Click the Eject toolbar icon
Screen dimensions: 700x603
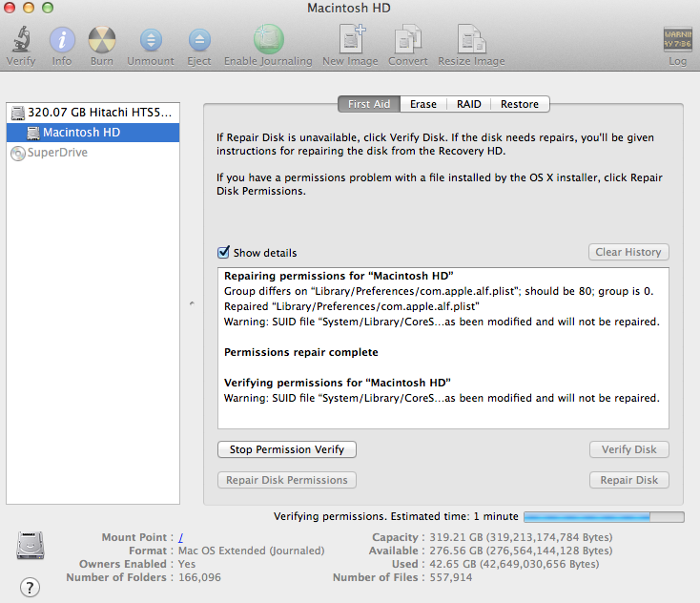click(199, 40)
